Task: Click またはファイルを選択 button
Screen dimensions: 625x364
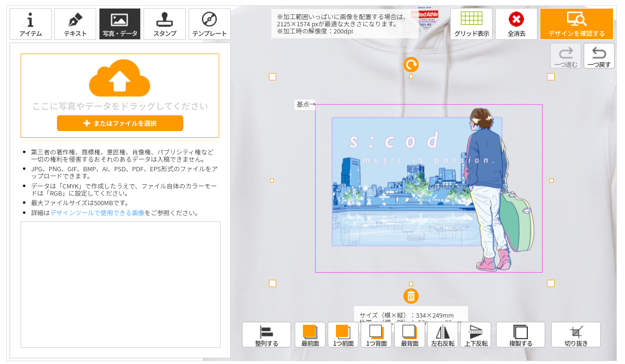Action: 120,123
